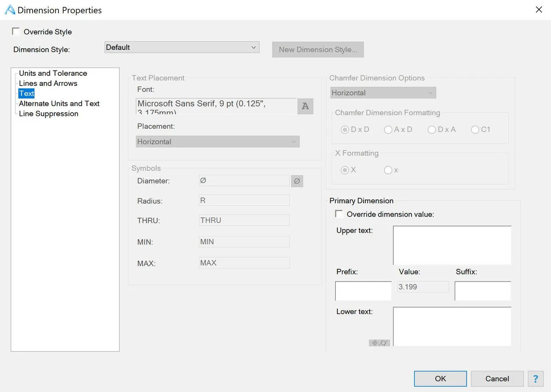
Task: Click the Font description field
Action: (216, 106)
